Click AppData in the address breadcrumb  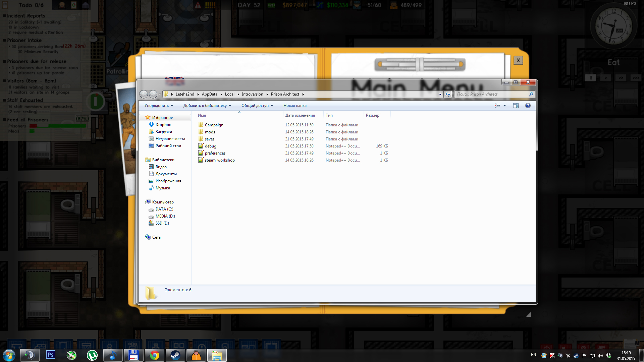[x=209, y=94]
